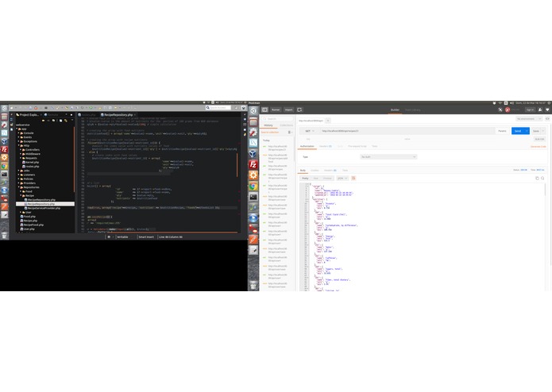
Task: Click the Eclipse Quick Access search field
Action: click(x=218, y=108)
